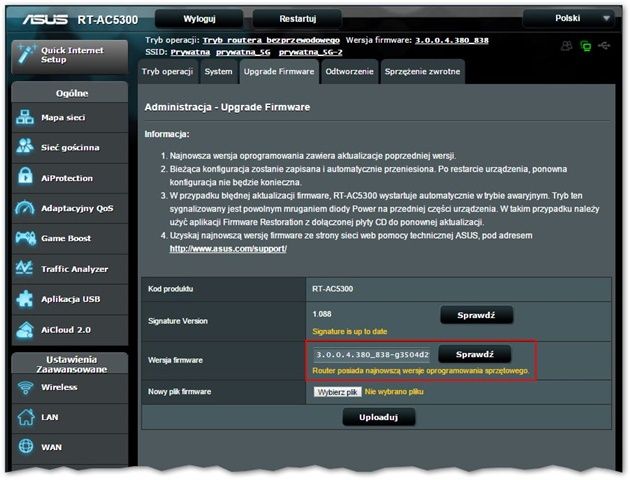Click the Wyloguj button
Image resolution: width=630 pixels, height=480 pixels.
199,19
